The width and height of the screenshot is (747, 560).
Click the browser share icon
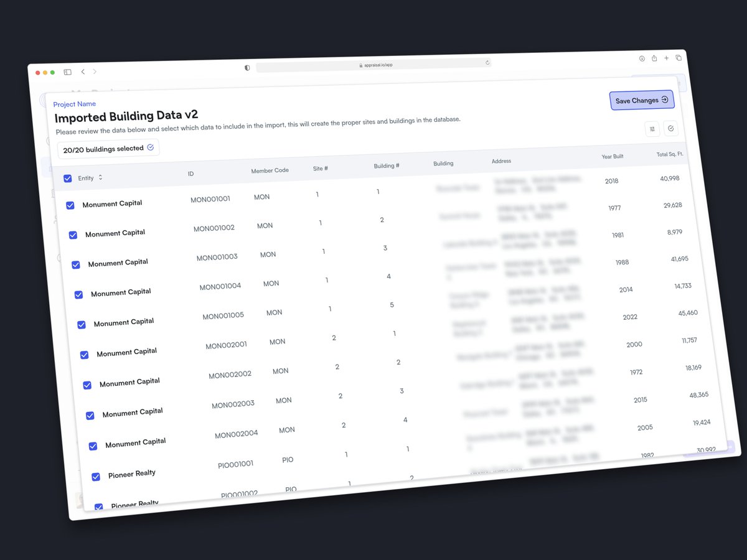(654, 58)
